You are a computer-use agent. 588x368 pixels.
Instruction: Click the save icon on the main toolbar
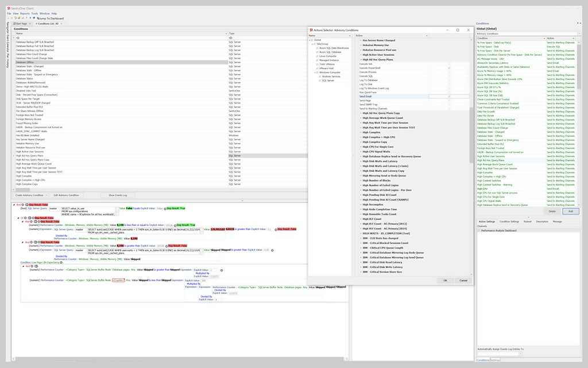point(24,18)
